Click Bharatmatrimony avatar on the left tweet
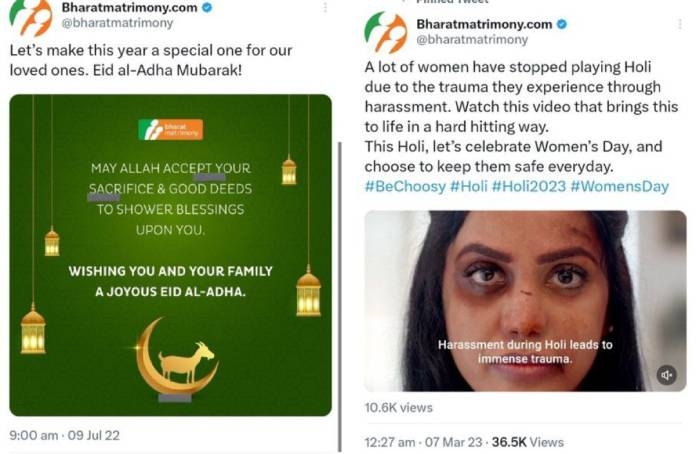 [30, 14]
